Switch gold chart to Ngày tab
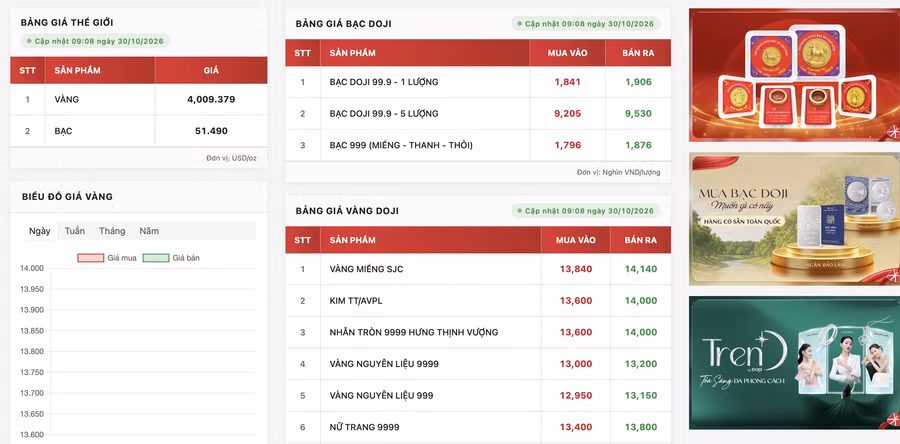900x444 pixels. pyautogui.click(x=40, y=231)
